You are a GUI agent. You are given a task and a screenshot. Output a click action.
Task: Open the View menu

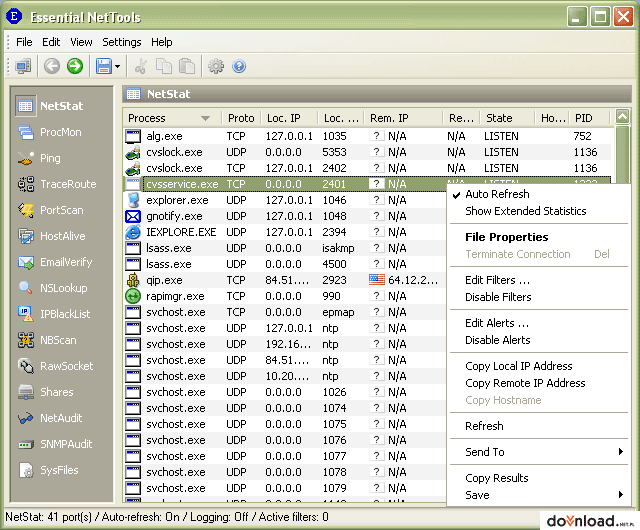click(x=81, y=42)
